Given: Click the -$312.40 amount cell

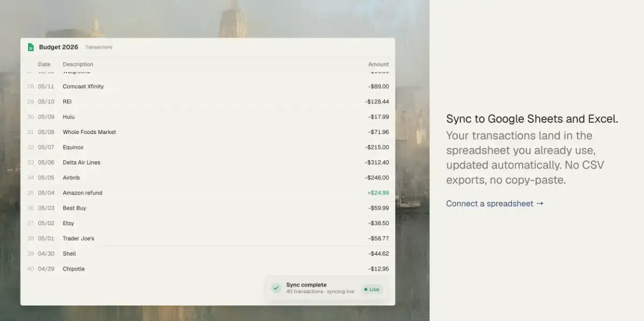Looking at the screenshot, I should 377,162.
